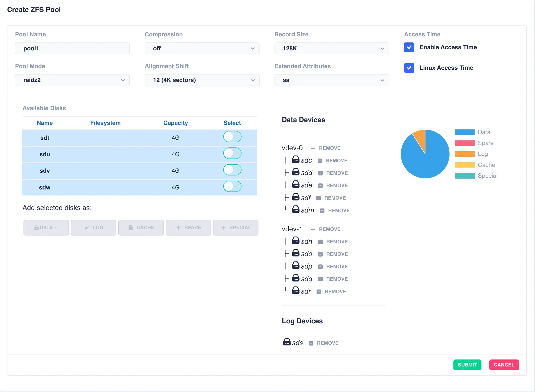Click the sdq hard drive icon

pyautogui.click(x=295, y=278)
